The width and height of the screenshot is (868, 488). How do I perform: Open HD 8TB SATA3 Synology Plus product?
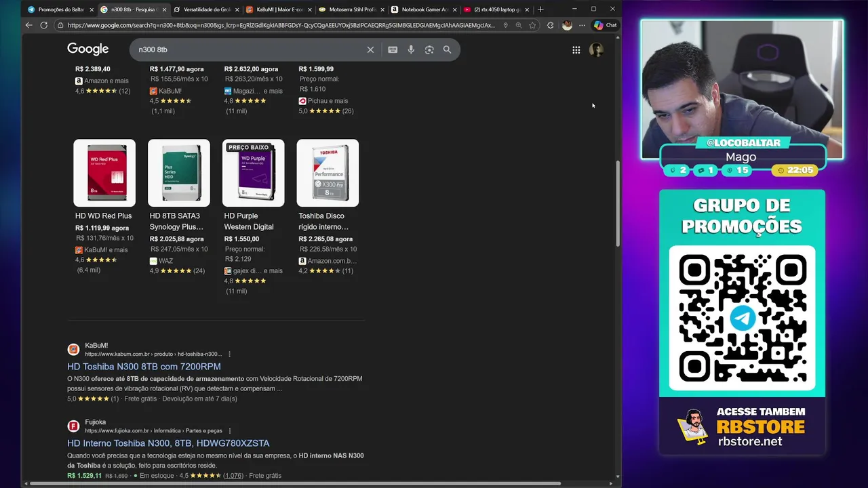[176, 222]
